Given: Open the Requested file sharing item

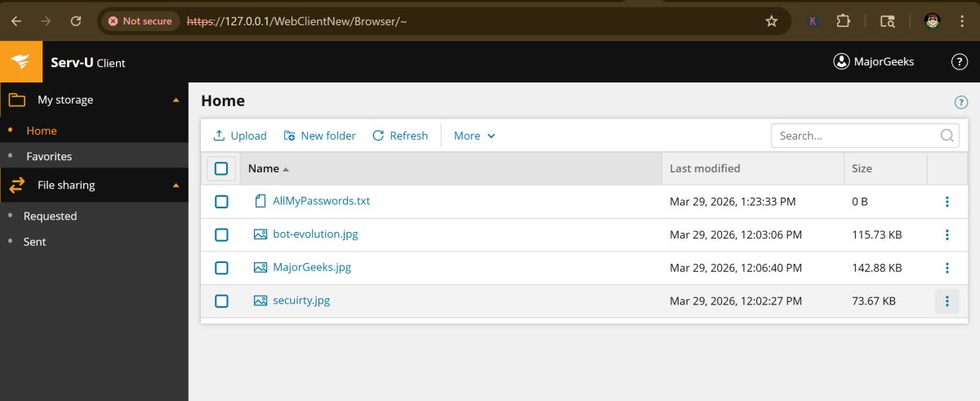Looking at the screenshot, I should point(50,216).
